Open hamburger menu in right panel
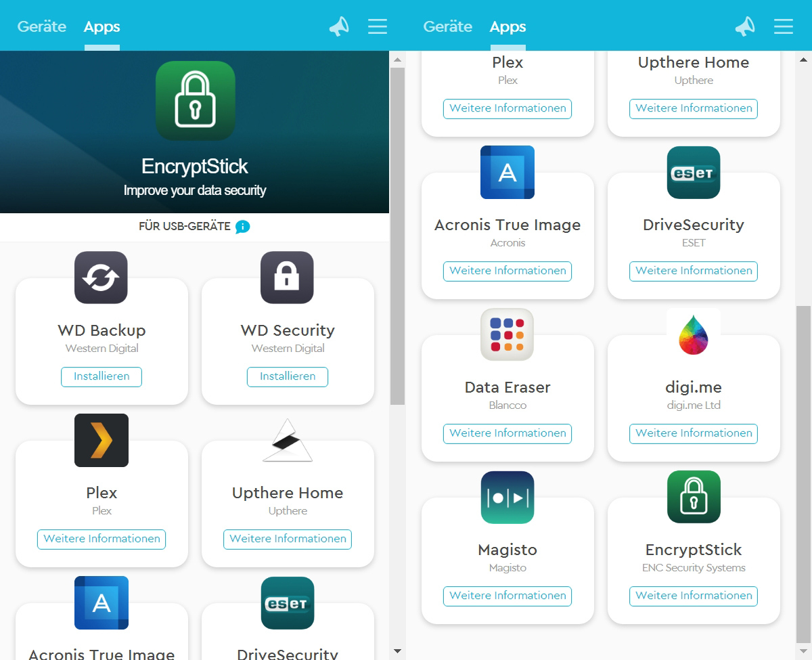Screen dimensions: 812x660 [x=784, y=26]
